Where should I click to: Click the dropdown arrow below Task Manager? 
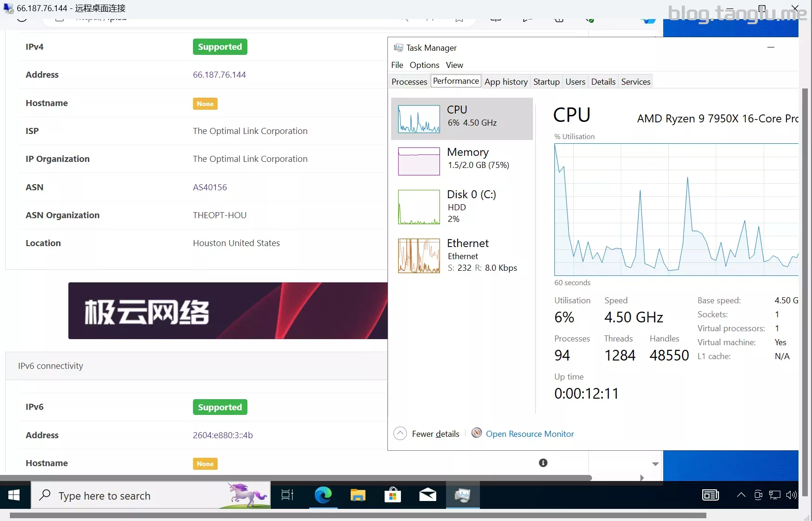click(x=655, y=464)
